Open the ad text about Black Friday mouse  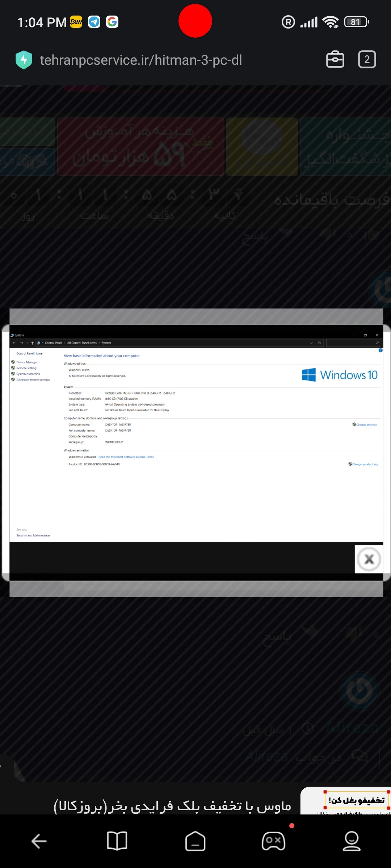172,806
